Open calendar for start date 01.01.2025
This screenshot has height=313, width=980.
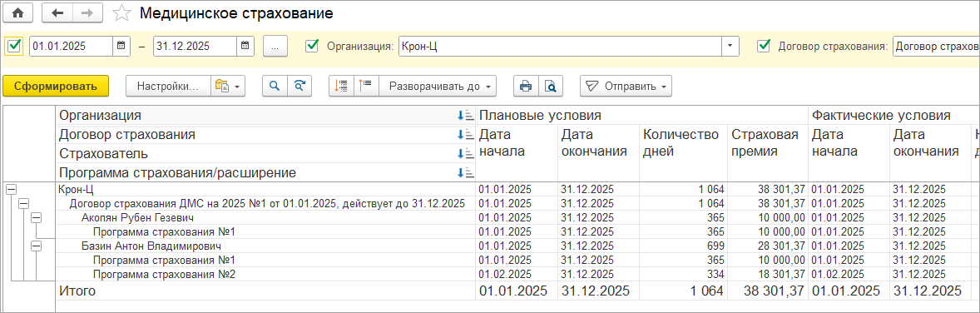pyautogui.click(x=121, y=46)
